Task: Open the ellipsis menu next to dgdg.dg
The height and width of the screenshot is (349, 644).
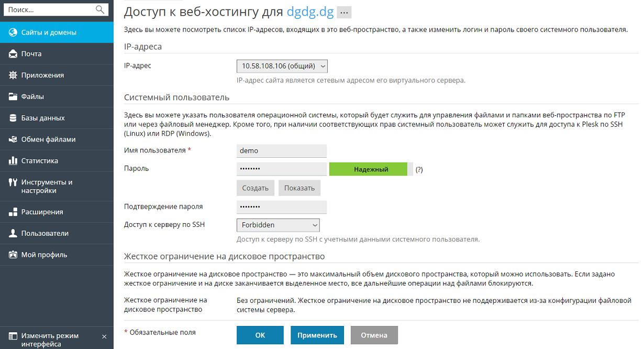Action: pyautogui.click(x=344, y=13)
